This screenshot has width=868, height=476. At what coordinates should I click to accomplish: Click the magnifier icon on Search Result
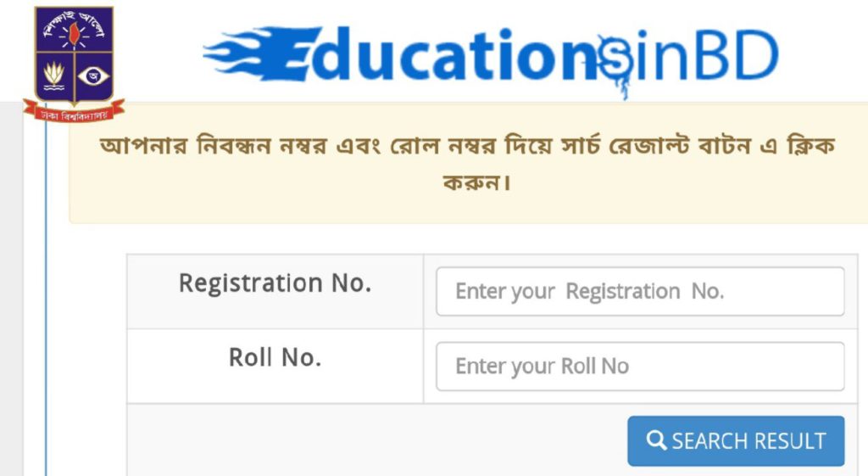pyautogui.click(x=656, y=440)
